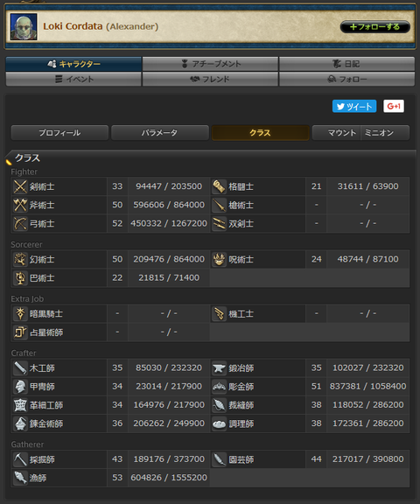Click the 採掘師 experience value 189176 / 373700
The height and width of the screenshot is (504, 420).
pos(169,459)
